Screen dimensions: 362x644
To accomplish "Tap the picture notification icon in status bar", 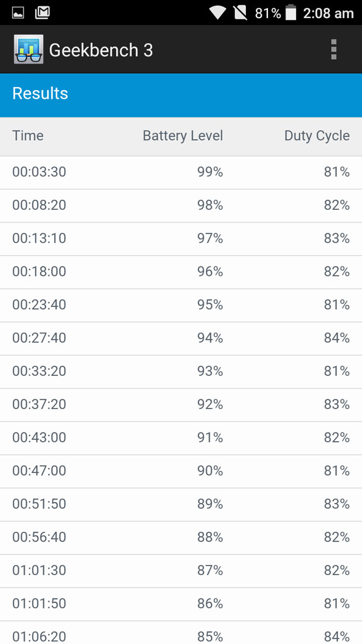I will tap(18, 13).
